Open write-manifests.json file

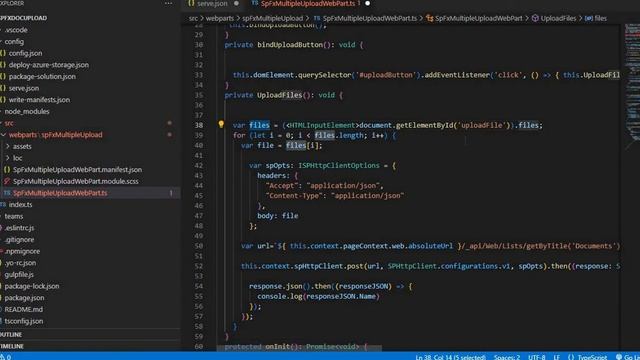39,100
